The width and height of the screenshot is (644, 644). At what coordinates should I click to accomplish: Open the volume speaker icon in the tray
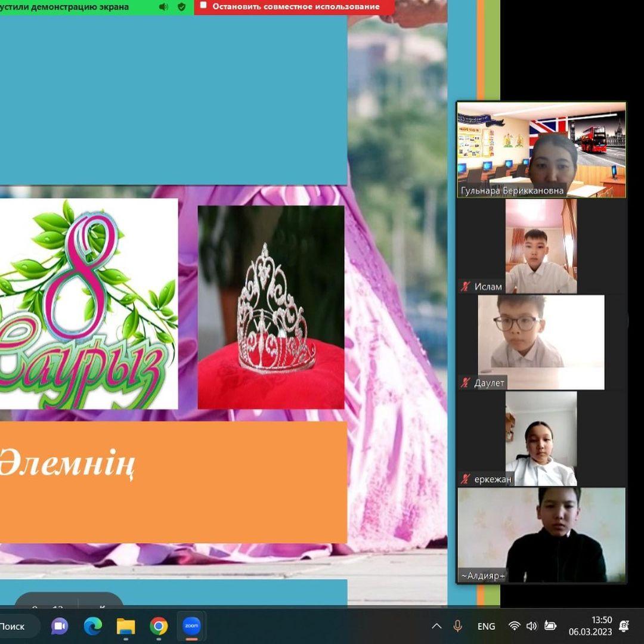(x=531, y=626)
